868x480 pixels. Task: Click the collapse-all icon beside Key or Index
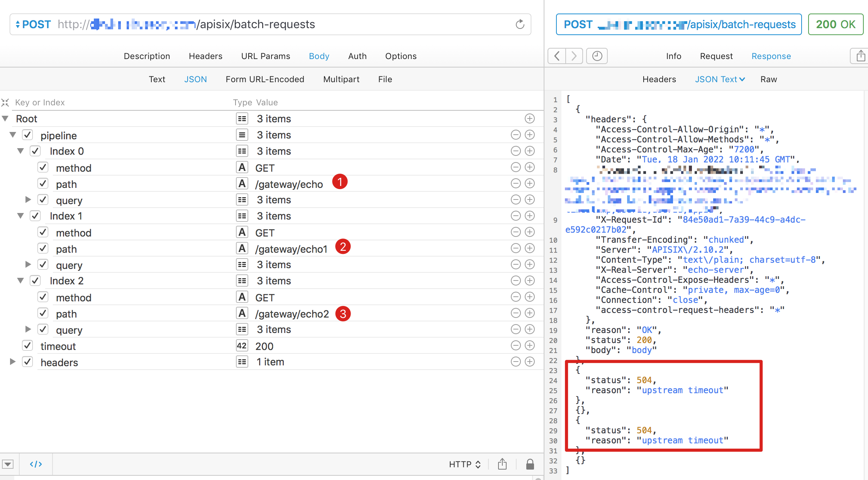pos(5,102)
